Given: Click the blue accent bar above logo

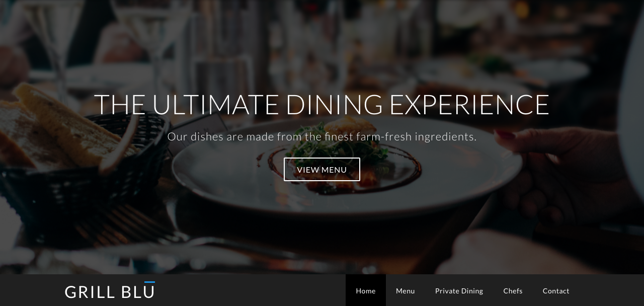Looking at the screenshot, I should (x=149, y=282).
